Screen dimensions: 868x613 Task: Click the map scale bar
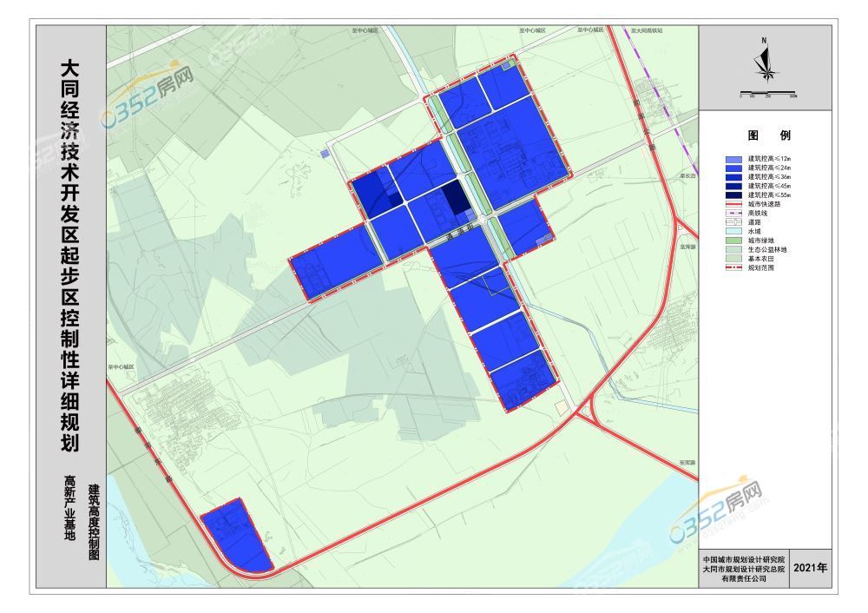pos(767,93)
